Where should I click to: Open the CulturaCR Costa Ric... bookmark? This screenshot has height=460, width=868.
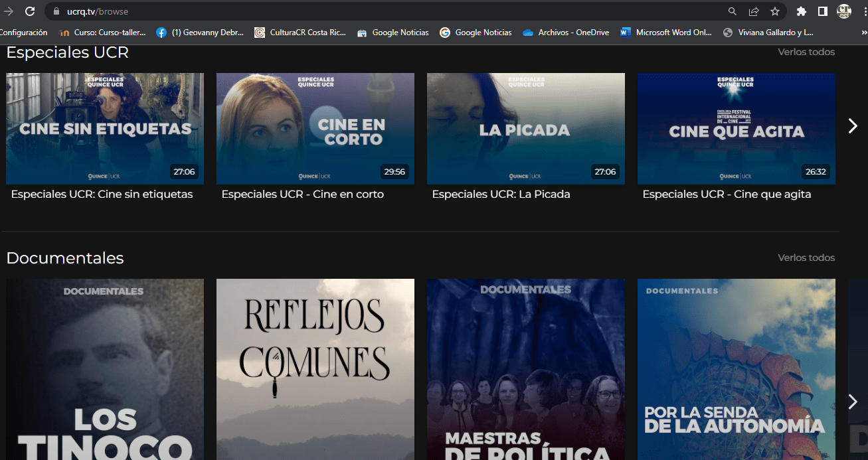pyautogui.click(x=300, y=33)
